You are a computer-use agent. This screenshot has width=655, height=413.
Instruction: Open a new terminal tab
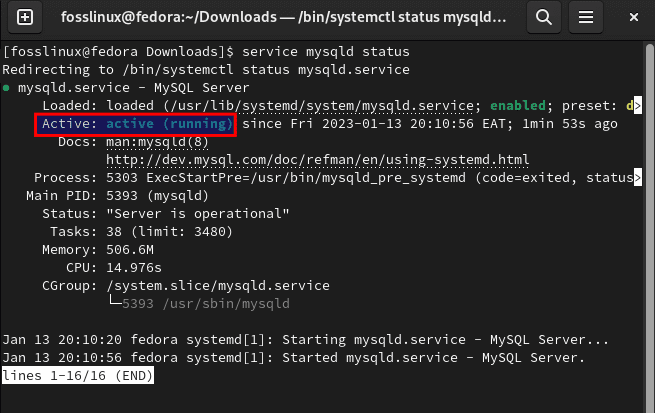coord(25,17)
